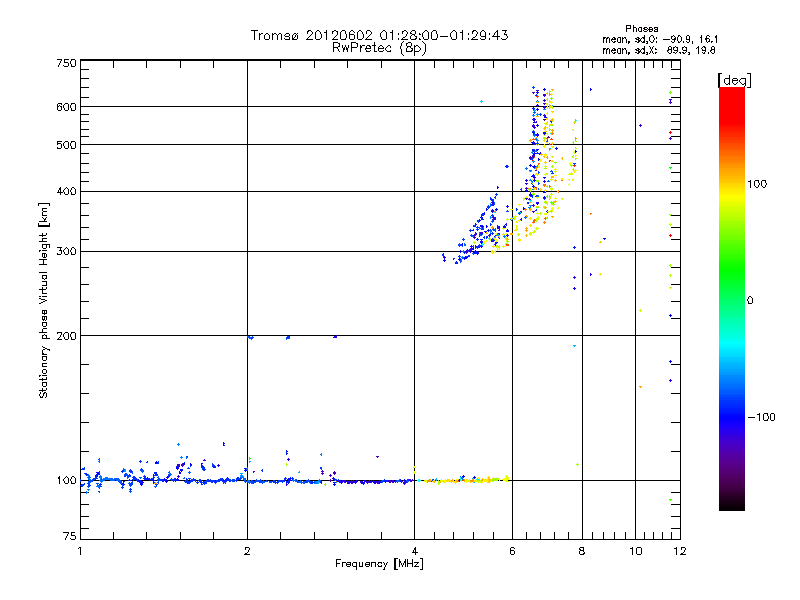Click y-axis tick label '300'
Viewport: 800px width, 600px height.
click(66, 251)
